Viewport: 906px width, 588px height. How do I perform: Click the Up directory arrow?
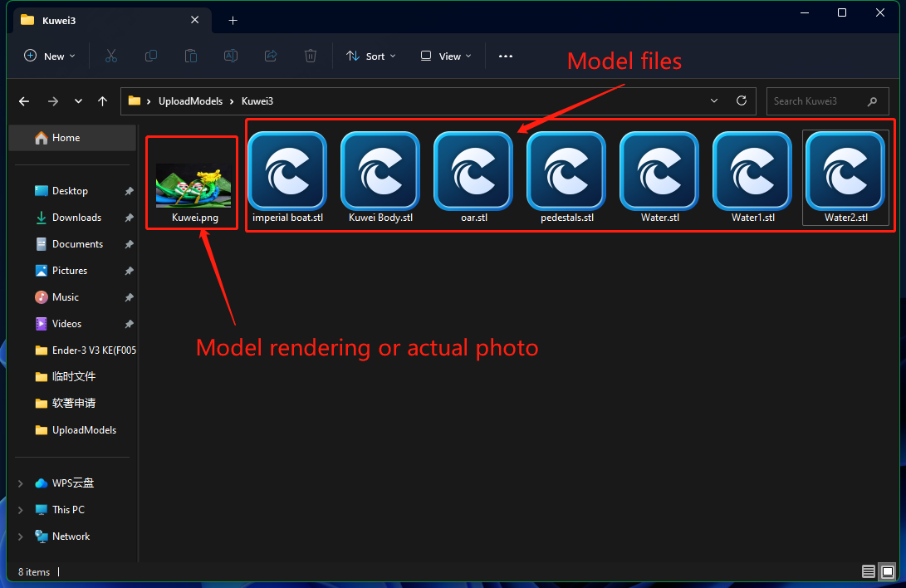tap(102, 101)
